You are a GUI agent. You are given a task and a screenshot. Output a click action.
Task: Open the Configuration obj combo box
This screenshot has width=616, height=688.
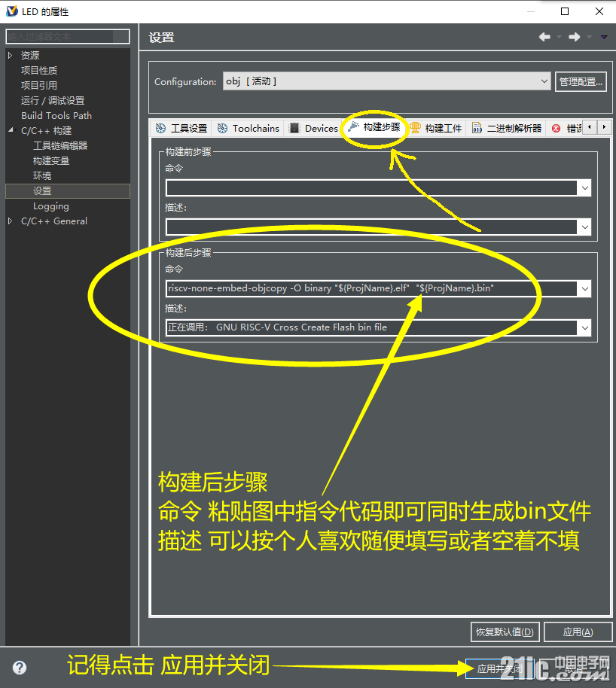point(386,81)
